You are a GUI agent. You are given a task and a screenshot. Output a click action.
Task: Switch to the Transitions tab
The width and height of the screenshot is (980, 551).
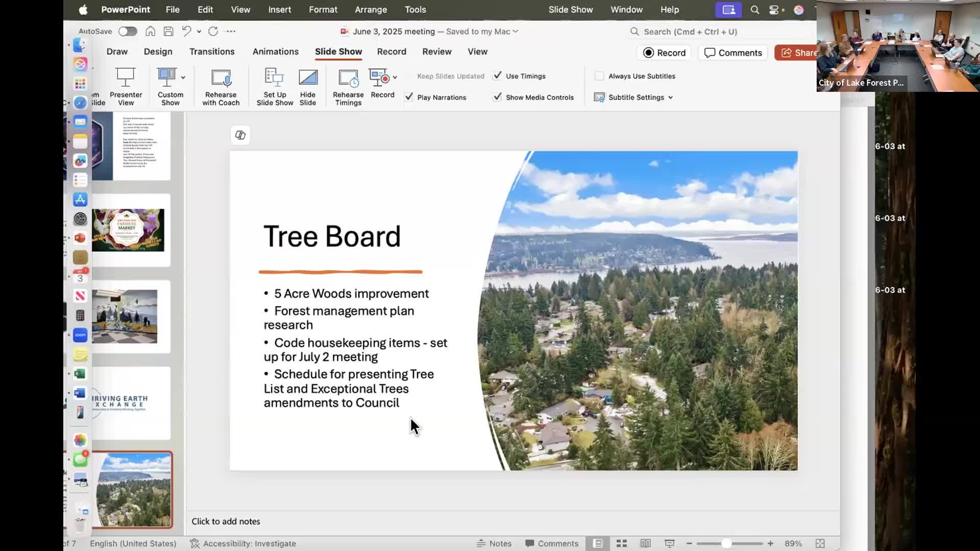point(212,52)
